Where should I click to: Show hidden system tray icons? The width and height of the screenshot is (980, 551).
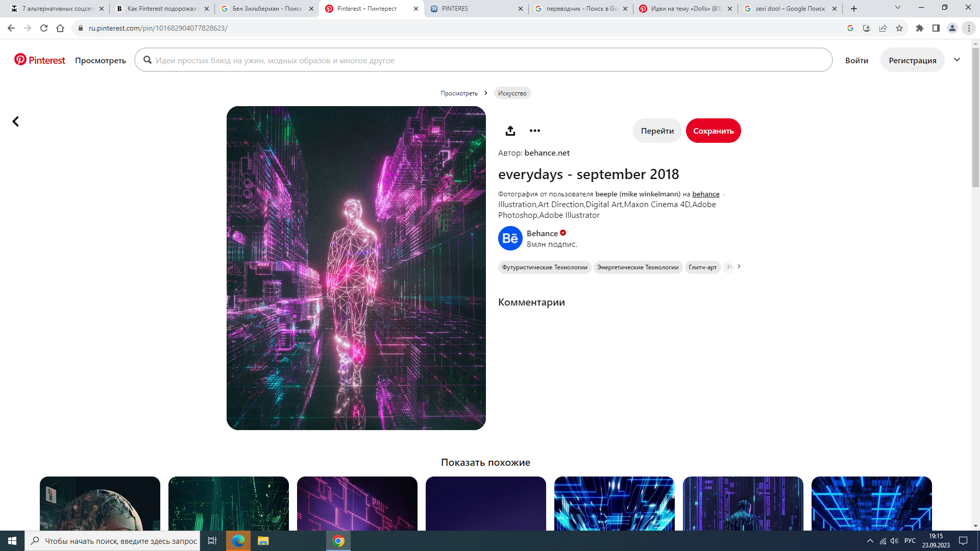pyautogui.click(x=870, y=541)
